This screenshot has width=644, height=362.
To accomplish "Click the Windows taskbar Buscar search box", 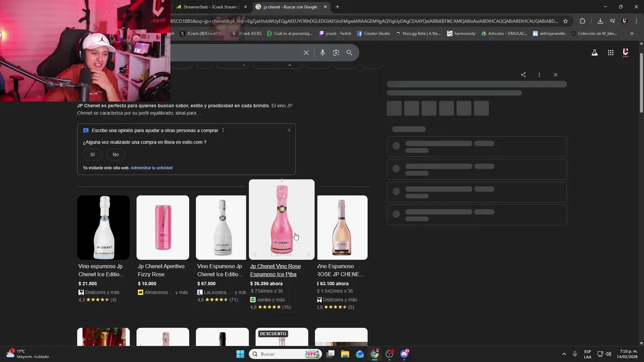I will [285, 354].
